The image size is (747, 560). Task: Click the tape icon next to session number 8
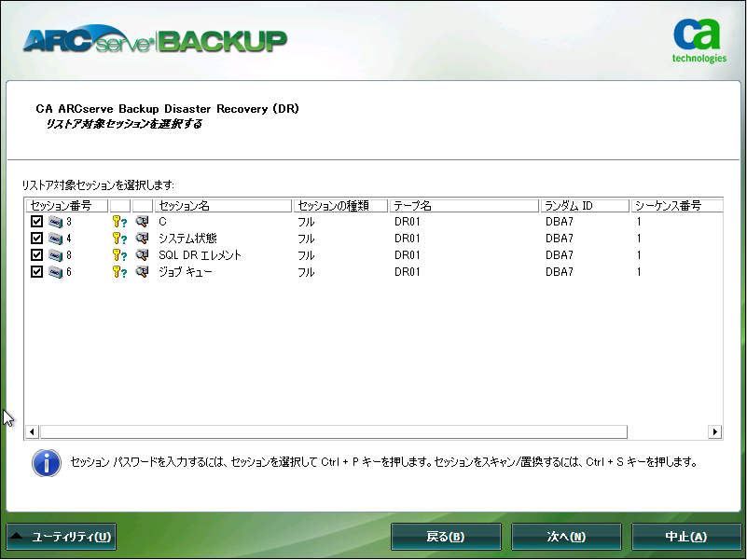[55, 254]
